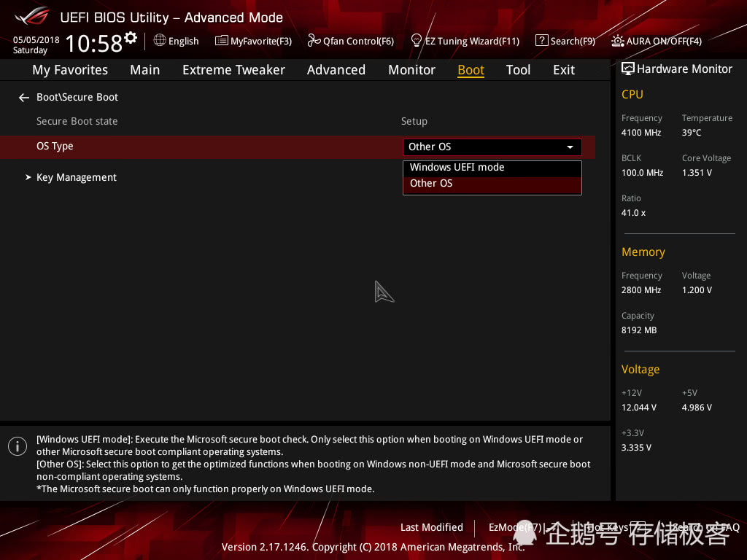The image size is (747, 560).
Task: Click the settings gear next to the clock
Action: 130,37
